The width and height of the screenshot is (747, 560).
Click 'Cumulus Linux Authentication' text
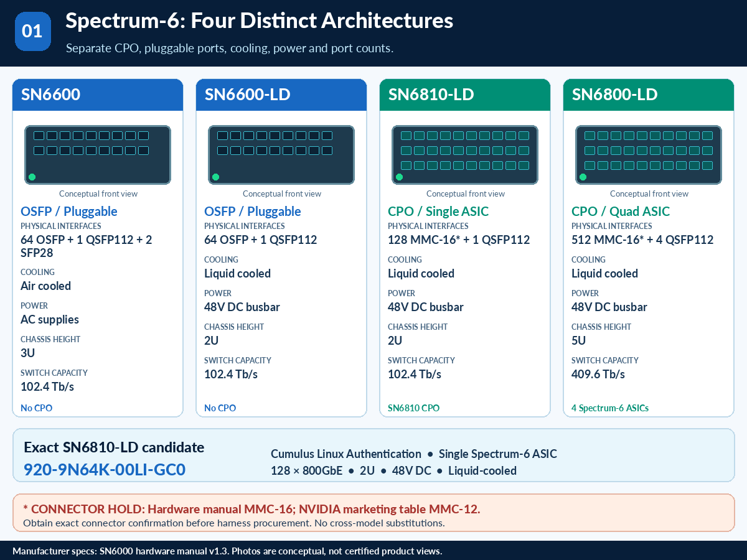pos(346,454)
